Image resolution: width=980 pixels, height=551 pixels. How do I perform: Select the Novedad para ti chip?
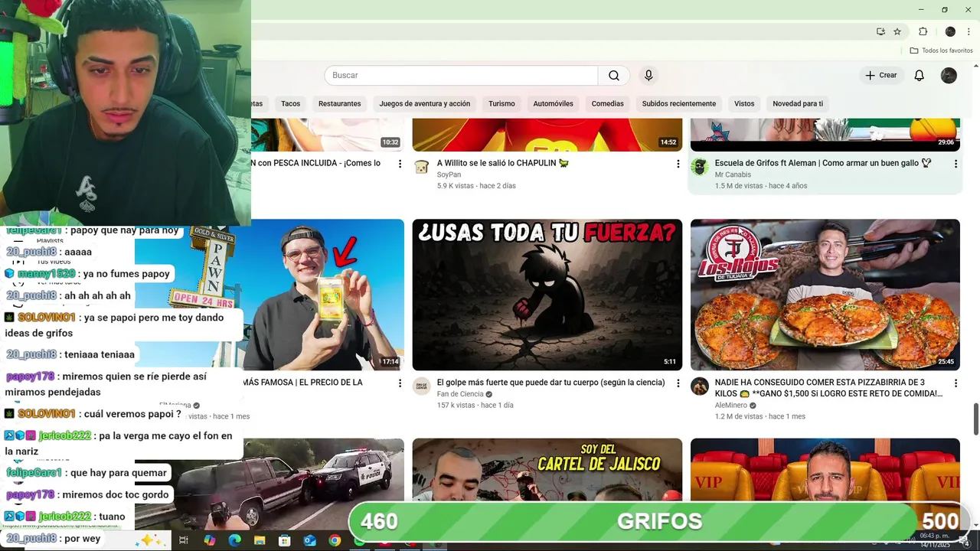point(798,103)
